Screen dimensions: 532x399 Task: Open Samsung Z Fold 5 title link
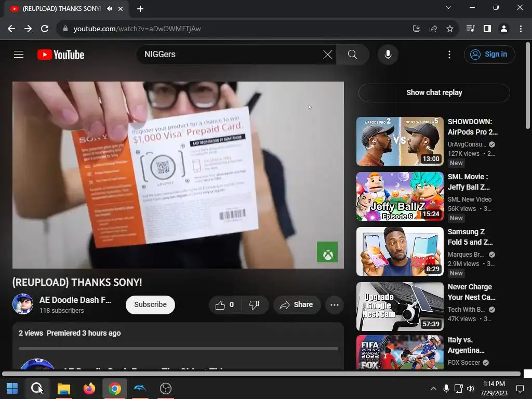tap(470, 237)
